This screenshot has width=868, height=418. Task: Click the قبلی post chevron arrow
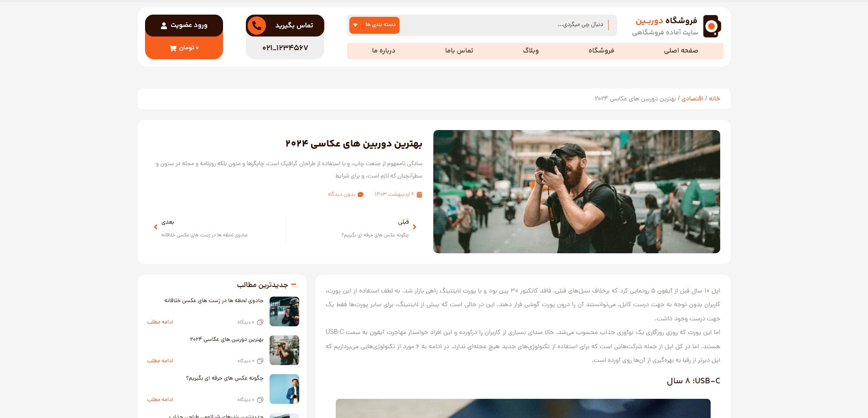coord(414,227)
